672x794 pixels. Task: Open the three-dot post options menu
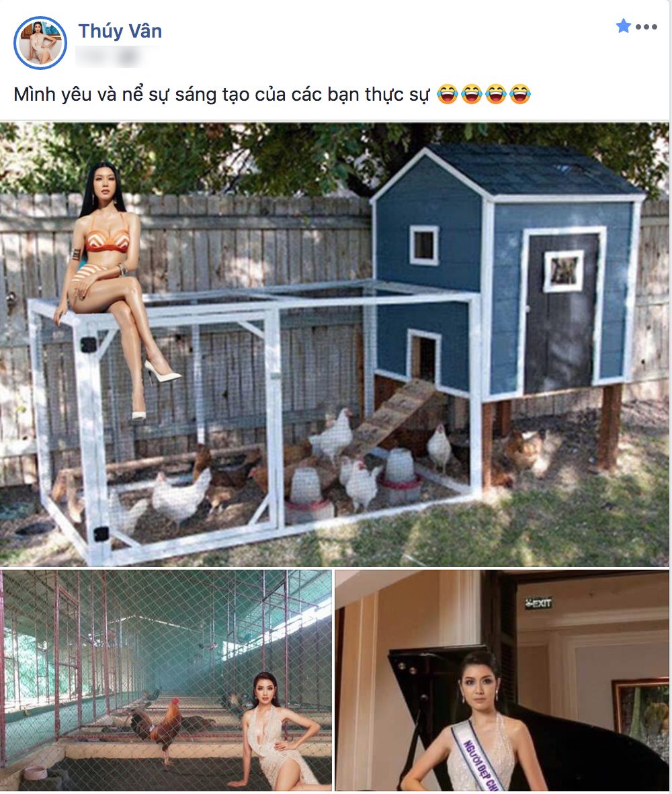point(646,27)
